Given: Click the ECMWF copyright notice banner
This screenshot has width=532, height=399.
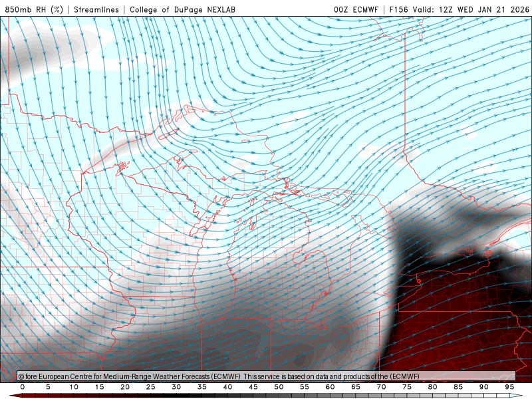Looking at the screenshot, I should pyautogui.click(x=267, y=376).
